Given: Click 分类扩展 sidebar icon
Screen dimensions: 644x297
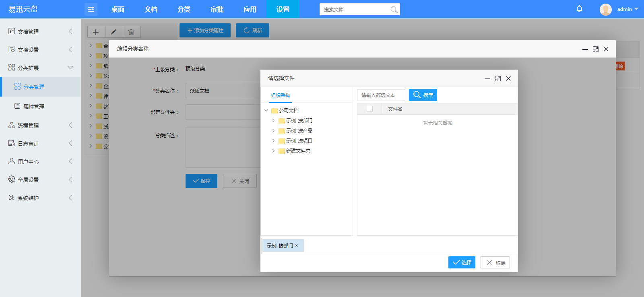Looking at the screenshot, I should point(12,68).
